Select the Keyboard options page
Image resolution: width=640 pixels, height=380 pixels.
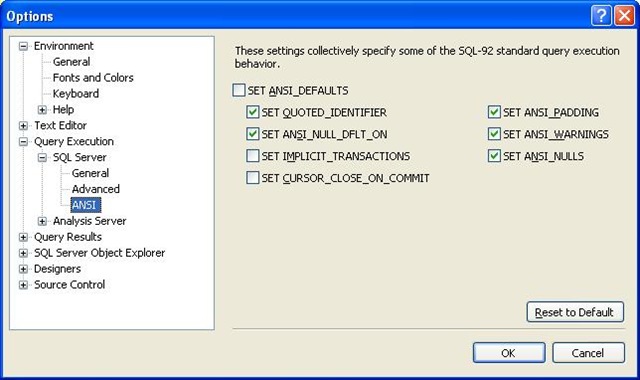76,93
